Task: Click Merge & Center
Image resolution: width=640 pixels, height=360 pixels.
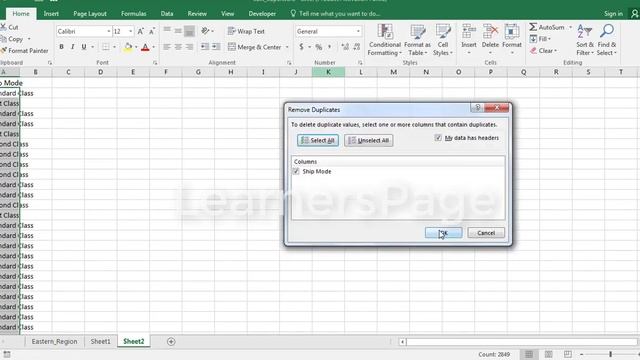Action: [x=254, y=47]
